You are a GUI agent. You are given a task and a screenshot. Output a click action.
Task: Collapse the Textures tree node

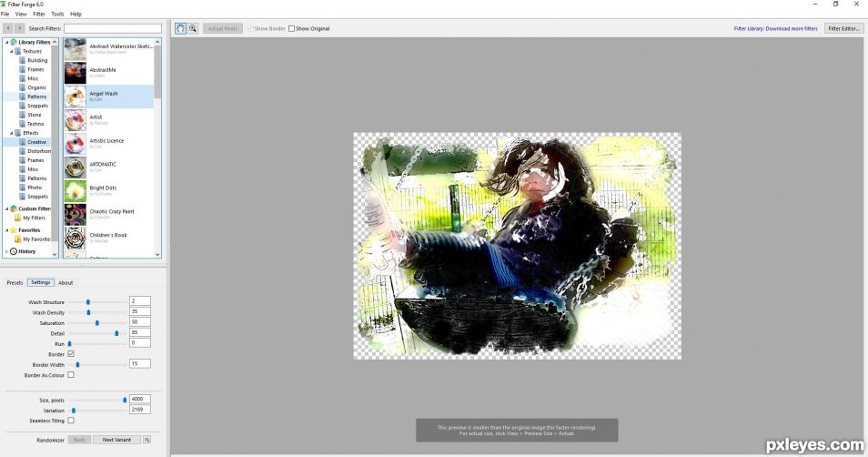[x=12, y=52]
